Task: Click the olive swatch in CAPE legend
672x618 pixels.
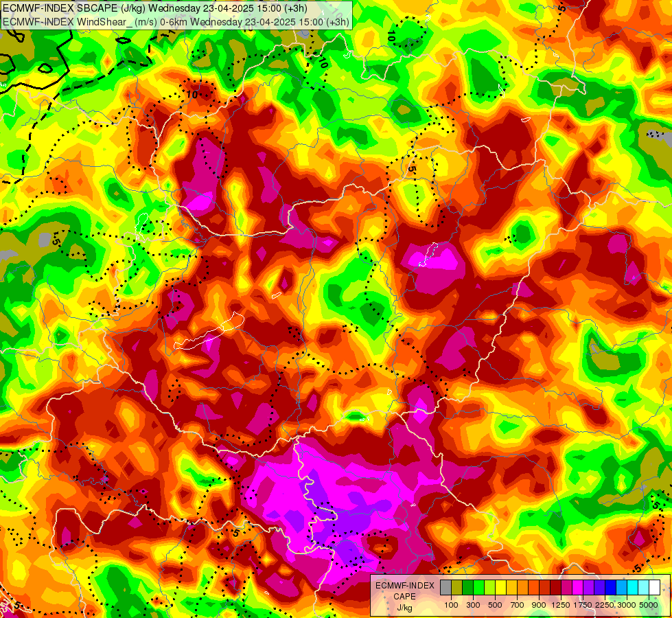Action: (x=457, y=587)
